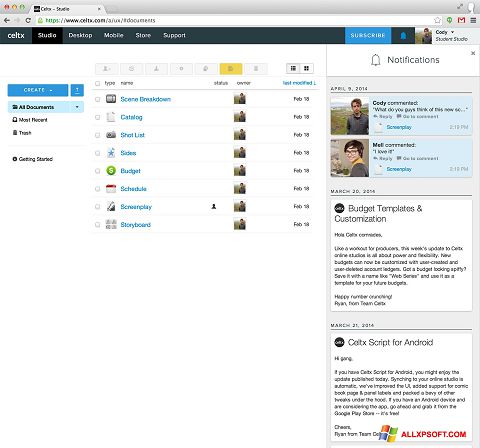Click the upload button next to Create
Viewport: 480px width, 448px height.
coord(77,90)
